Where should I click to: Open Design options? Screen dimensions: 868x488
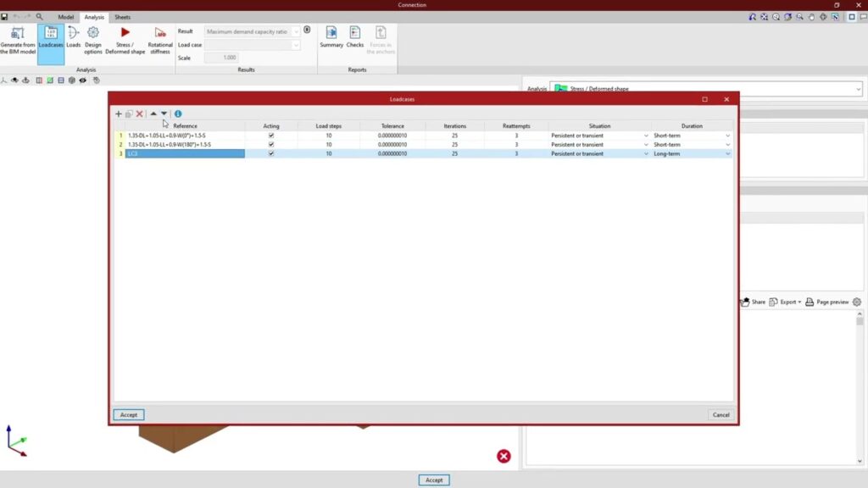93,41
